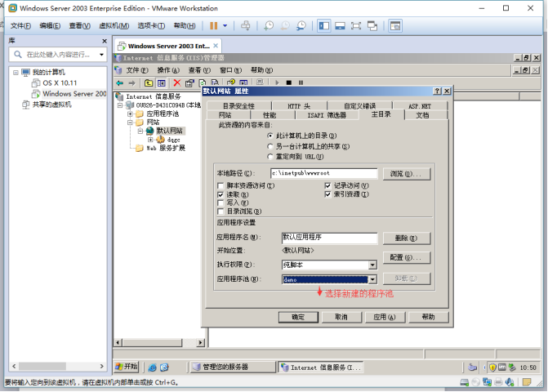548x392 pixels.
Task: Click the red delete X toolbar icon
Action: [x=177, y=82]
